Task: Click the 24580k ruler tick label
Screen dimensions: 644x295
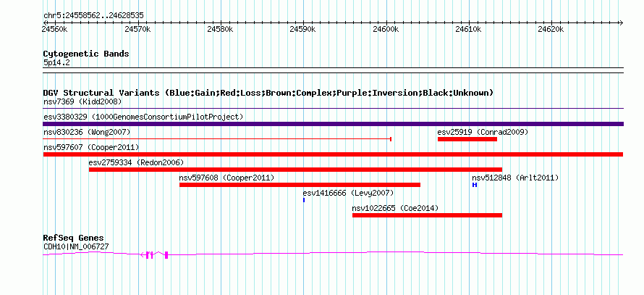Action: [220, 29]
